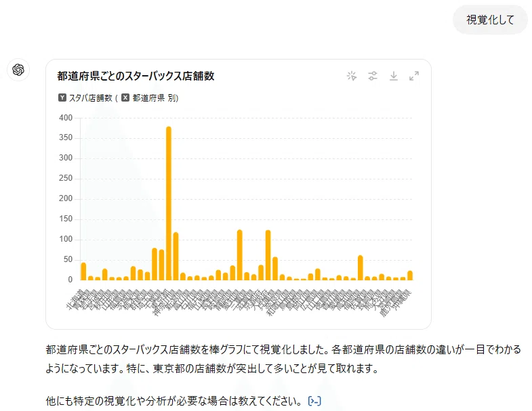Click the 50 y-axis label
The image size is (532, 411).
[68, 259]
